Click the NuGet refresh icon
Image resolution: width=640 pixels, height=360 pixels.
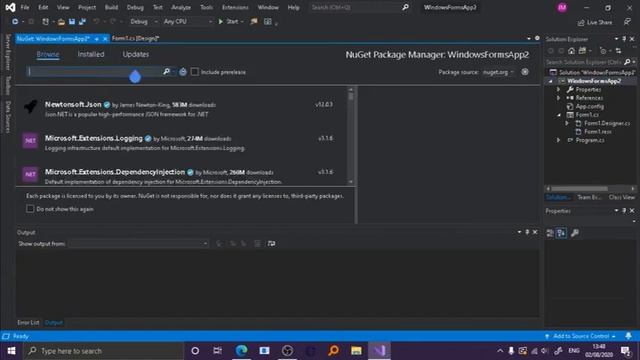tap(183, 72)
